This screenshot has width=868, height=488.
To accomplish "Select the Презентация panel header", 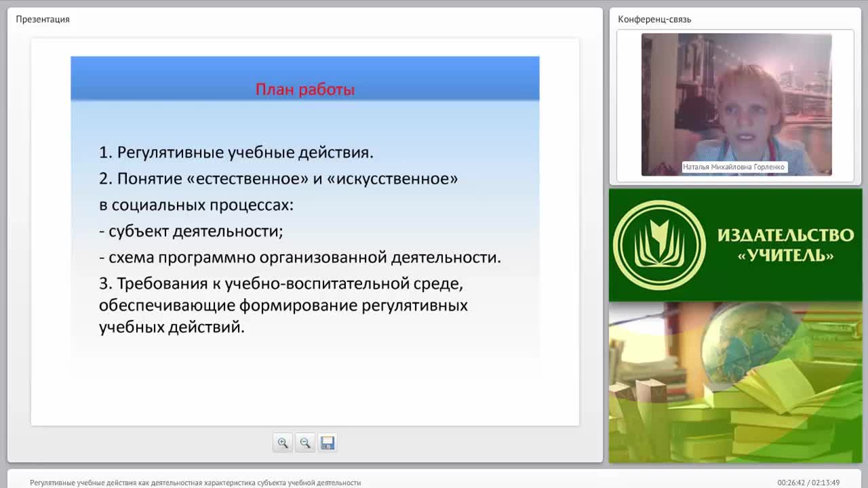I will tap(43, 19).
